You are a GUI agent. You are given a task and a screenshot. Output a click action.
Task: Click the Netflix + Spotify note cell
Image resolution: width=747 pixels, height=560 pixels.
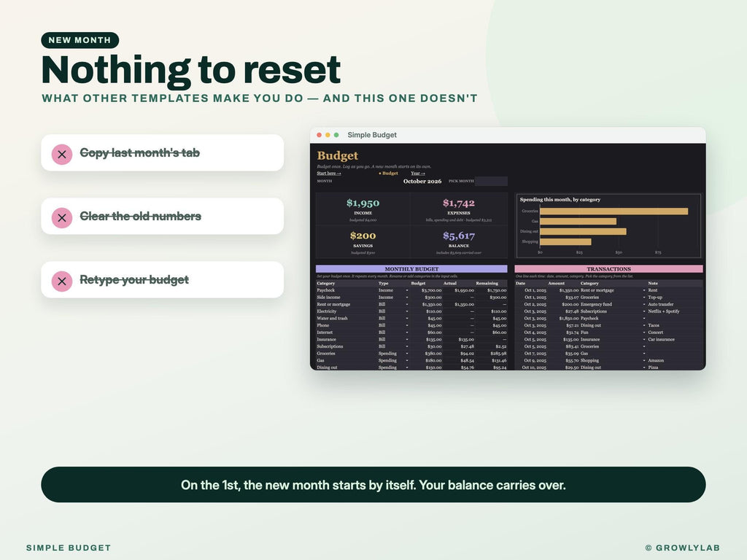point(664,311)
